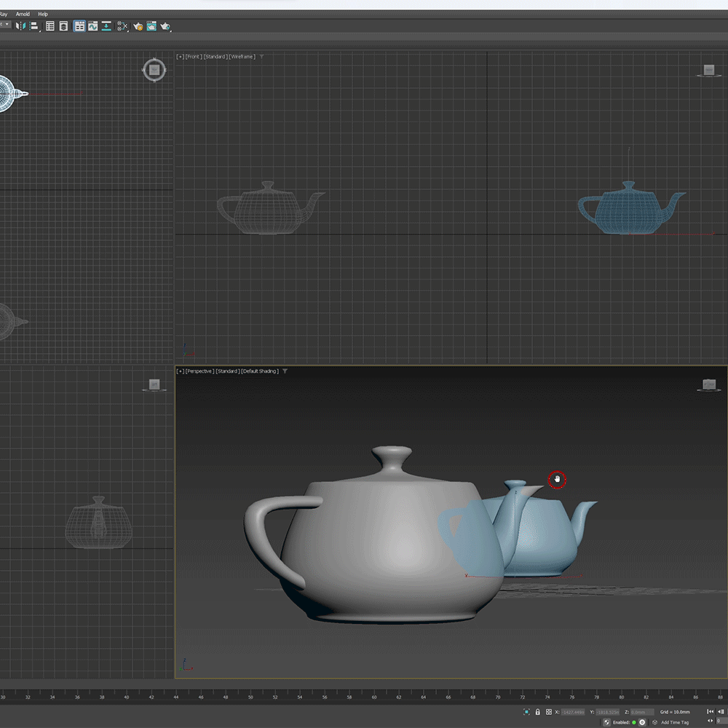
Task: Open Render Setup teapot icon
Action: click(138, 26)
